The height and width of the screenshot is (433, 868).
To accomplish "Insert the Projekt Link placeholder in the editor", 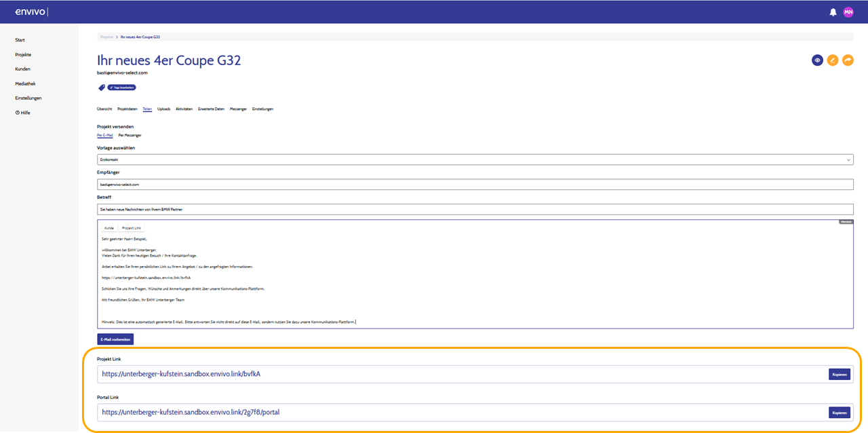I will click(132, 228).
